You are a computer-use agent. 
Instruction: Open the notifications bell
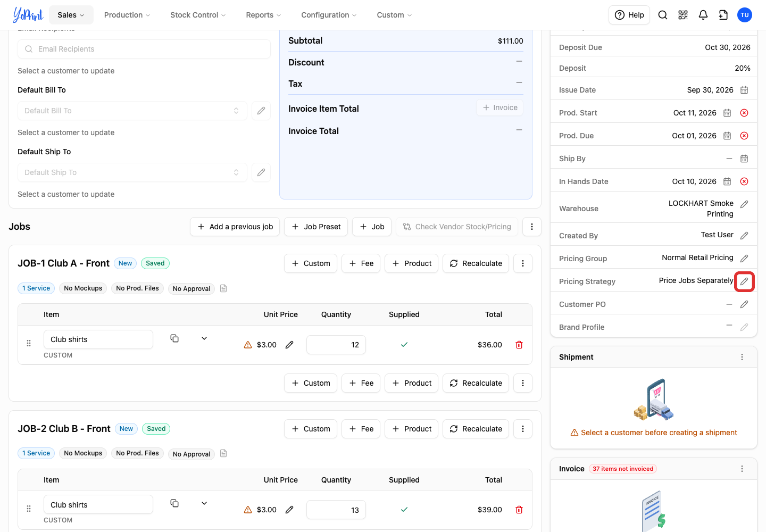click(x=703, y=15)
